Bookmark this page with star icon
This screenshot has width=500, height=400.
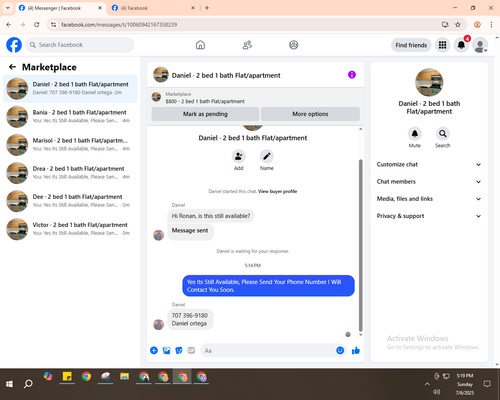458,25
